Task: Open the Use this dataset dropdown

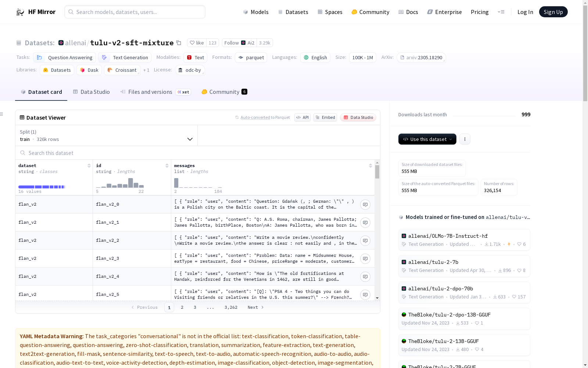Action: coord(427,139)
